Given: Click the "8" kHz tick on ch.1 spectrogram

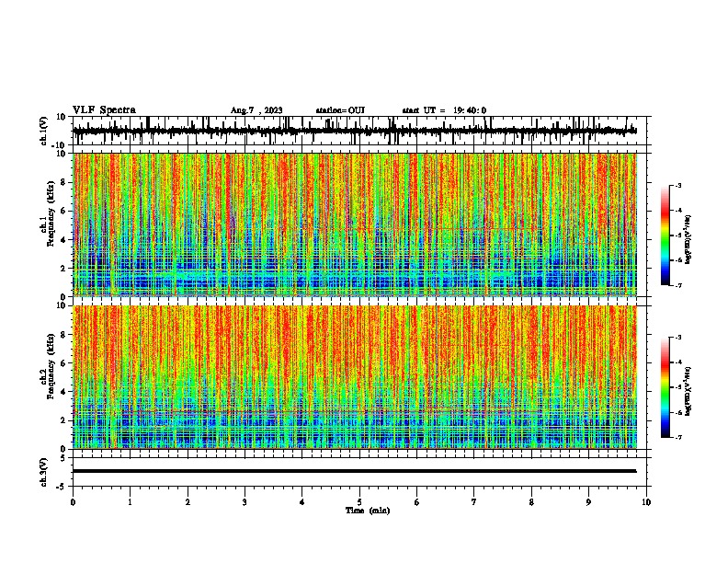Looking at the screenshot, I should (x=63, y=182).
